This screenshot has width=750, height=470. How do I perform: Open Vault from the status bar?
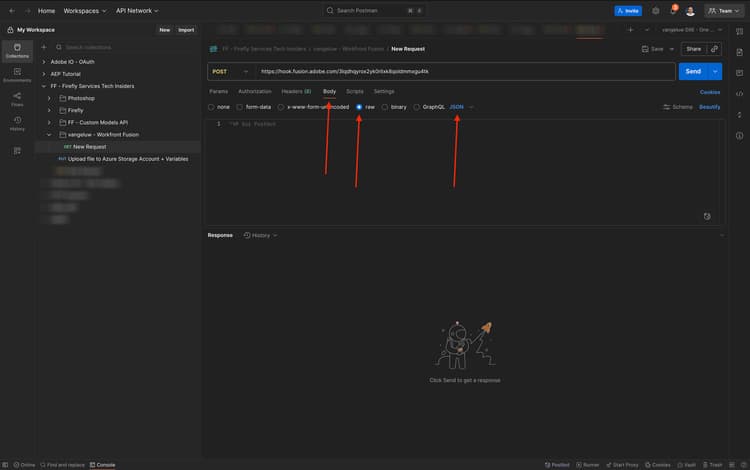[x=686, y=465]
